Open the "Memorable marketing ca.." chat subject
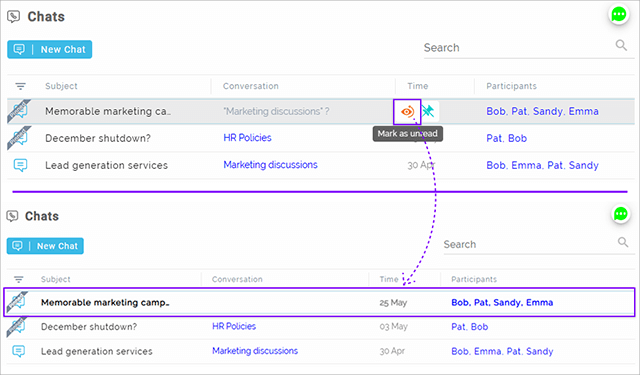This screenshot has width=640, height=375. (108, 111)
